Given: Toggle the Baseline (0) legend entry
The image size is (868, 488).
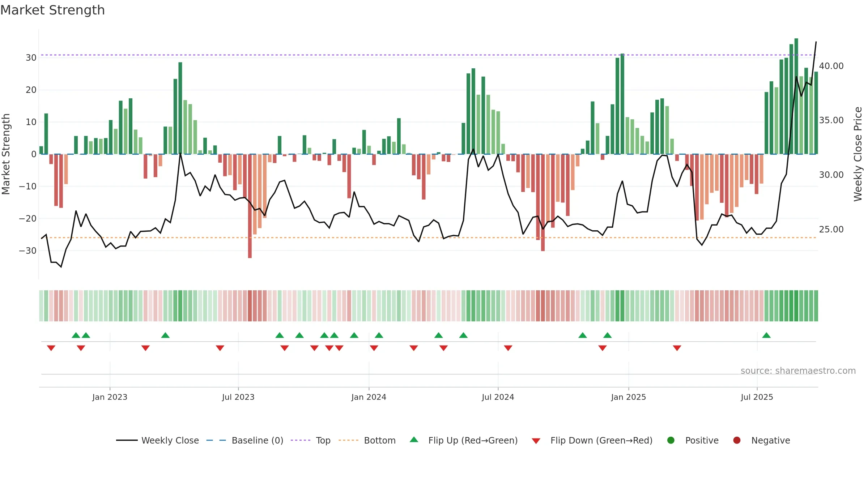Looking at the screenshot, I should (244, 440).
